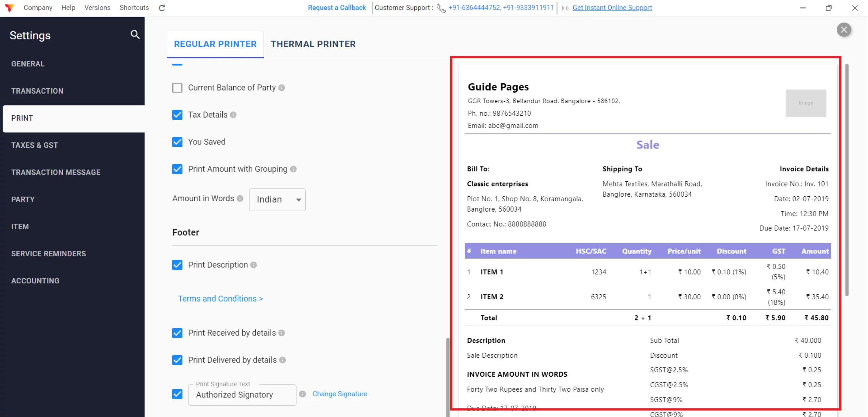The image size is (868, 417).
Task: Open the Company menu
Action: coord(38,8)
